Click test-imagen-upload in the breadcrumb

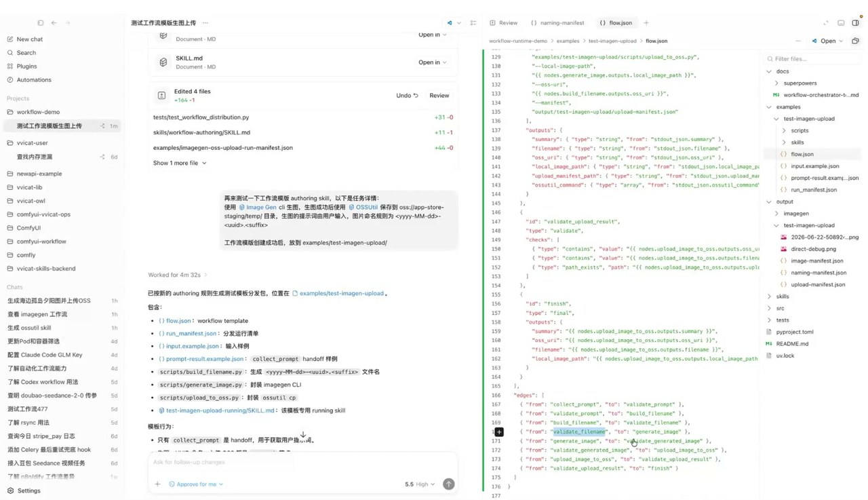coord(612,41)
